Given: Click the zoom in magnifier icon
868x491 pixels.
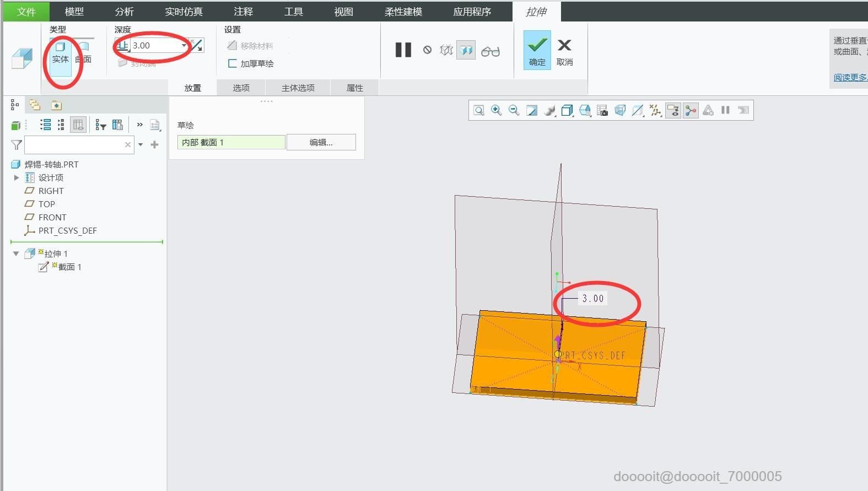Looking at the screenshot, I should (496, 110).
